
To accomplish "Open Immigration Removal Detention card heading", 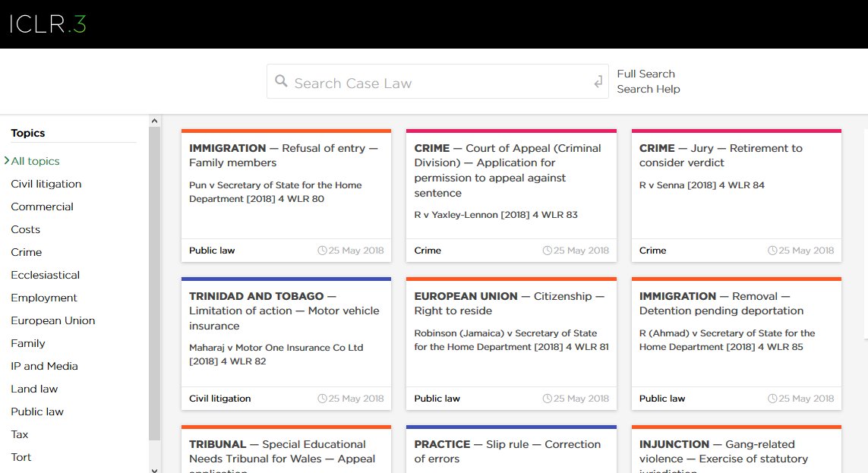I will 721,303.
